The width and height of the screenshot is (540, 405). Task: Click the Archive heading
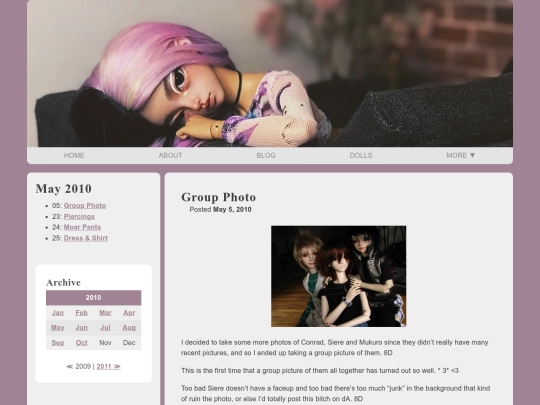pyautogui.click(x=63, y=282)
